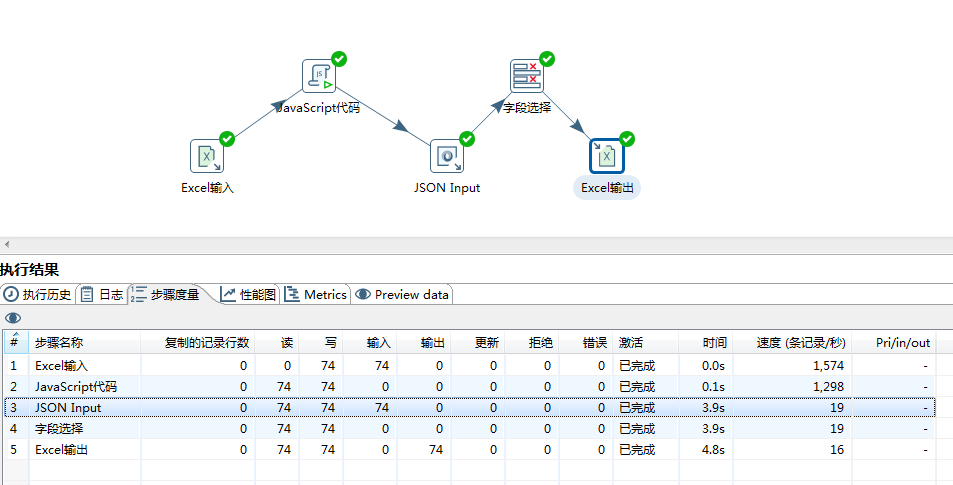Click the Excel输出 step icon

point(606,156)
